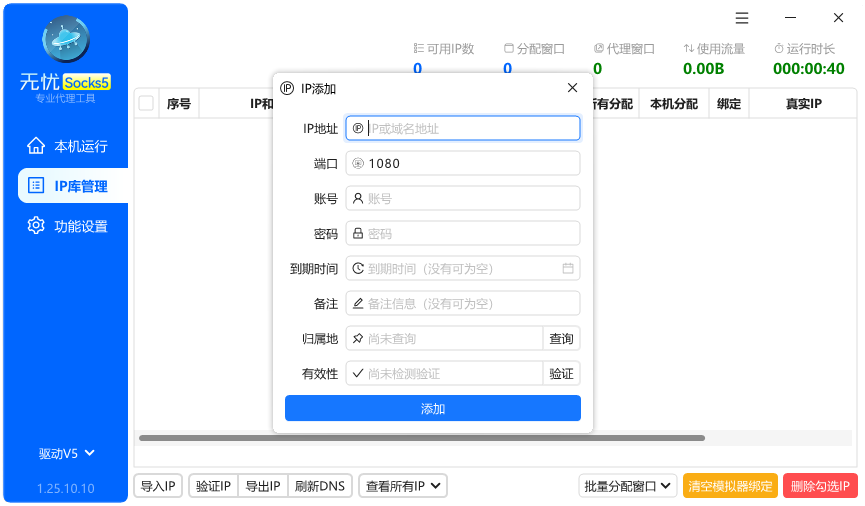
Task: Click the calendar icon in expiration time field
Action: 567,269
